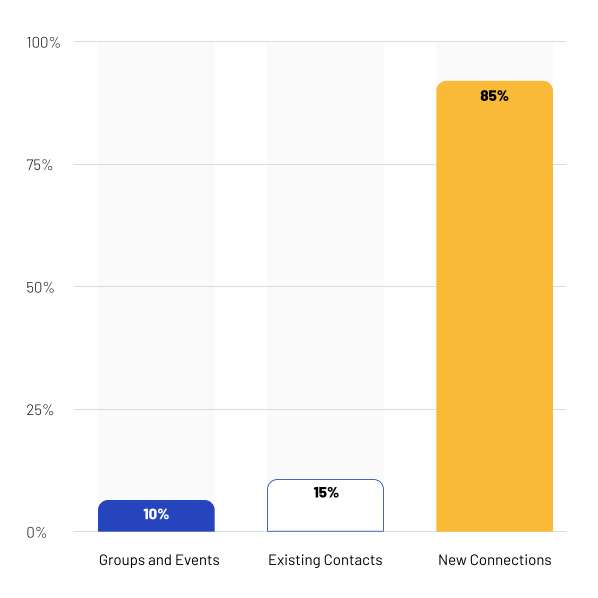Screen dimensions: 598x598
Task: Click the 0% y-axis tick label
Action: (x=36, y=532)
